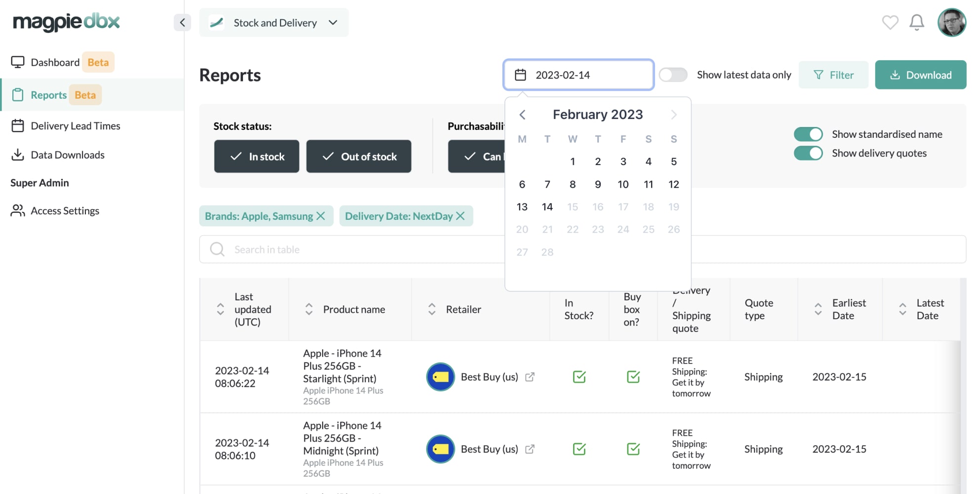Select February 14 in the calendar
The height and width of the screenshot is (494, 980).
pos(547,206)
